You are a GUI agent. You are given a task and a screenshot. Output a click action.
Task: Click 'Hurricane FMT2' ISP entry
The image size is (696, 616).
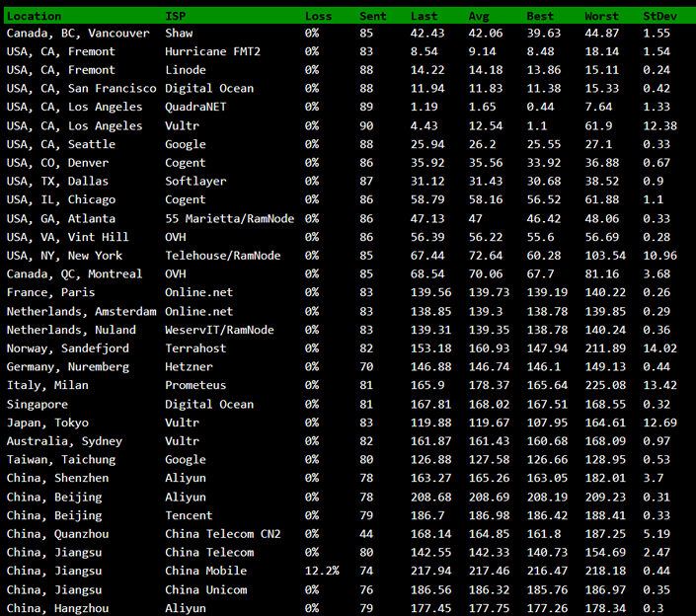coord(212,51)
